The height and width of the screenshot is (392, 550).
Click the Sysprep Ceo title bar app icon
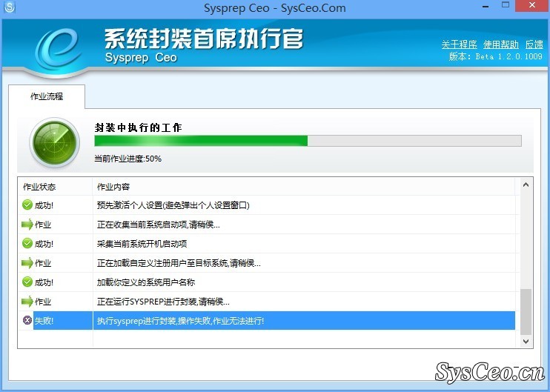[x=9, y=7]
